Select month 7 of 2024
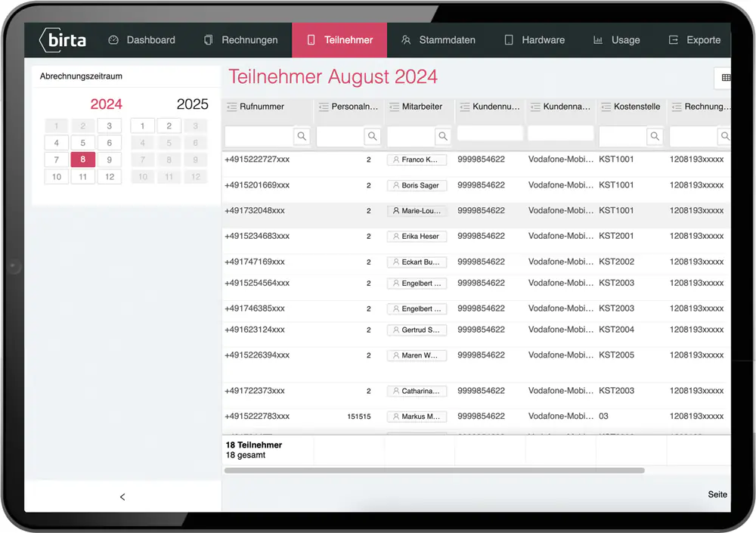The width and height of the screenshot is (756, 533). point(57,160)
